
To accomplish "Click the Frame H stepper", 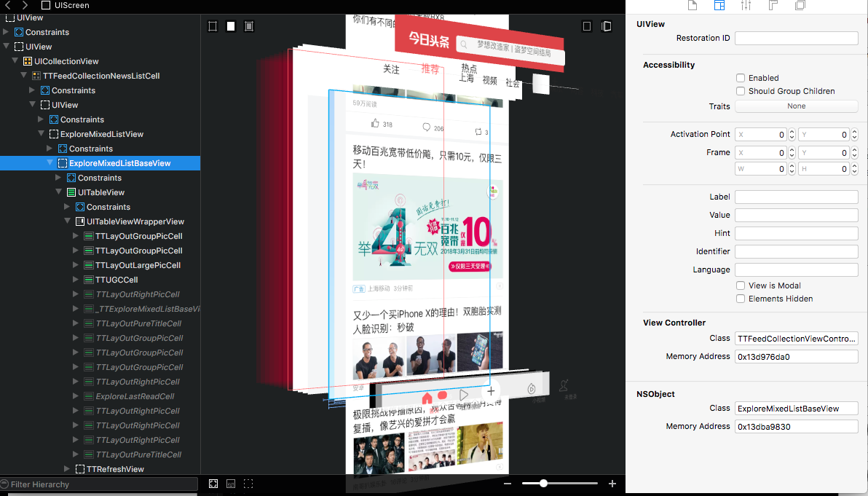I will (854, 169).
